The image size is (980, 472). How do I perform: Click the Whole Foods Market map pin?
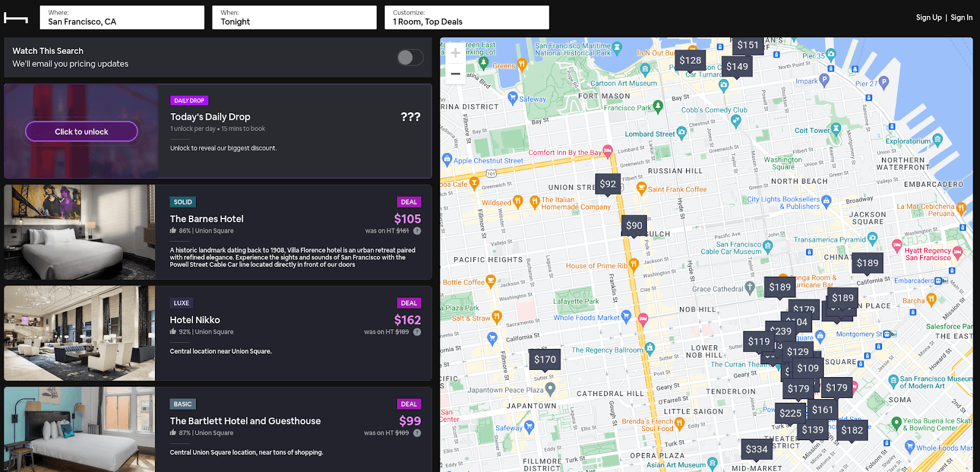(626, 316)
